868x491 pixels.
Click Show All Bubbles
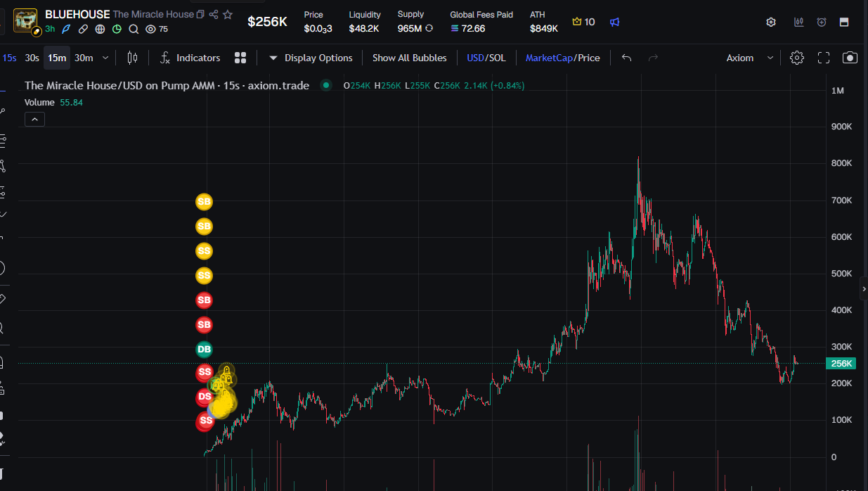409,58
